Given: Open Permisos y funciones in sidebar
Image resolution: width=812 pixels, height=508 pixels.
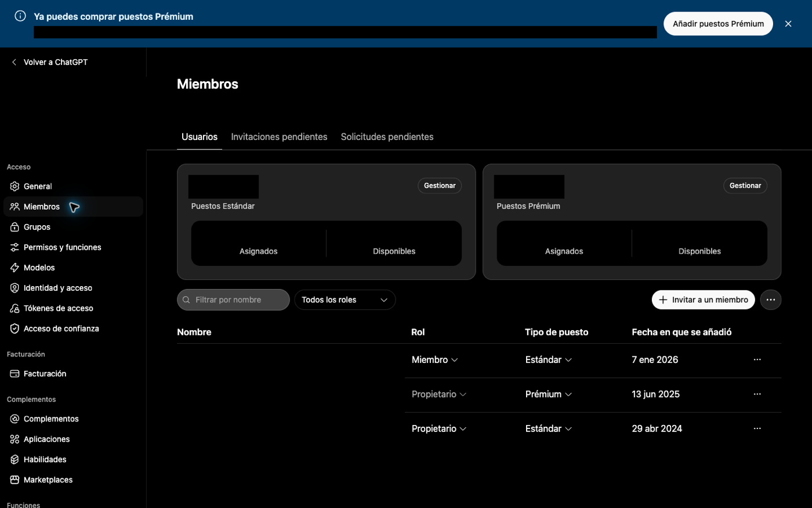Looking at the screenshot, I should click(x=73, y=247).
